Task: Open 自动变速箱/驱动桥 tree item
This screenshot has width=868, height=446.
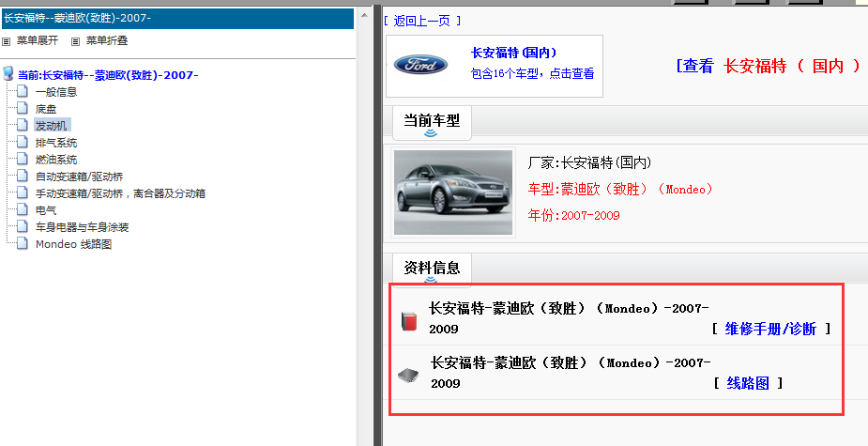Action: pyautogui.click(x=79, y=177)
